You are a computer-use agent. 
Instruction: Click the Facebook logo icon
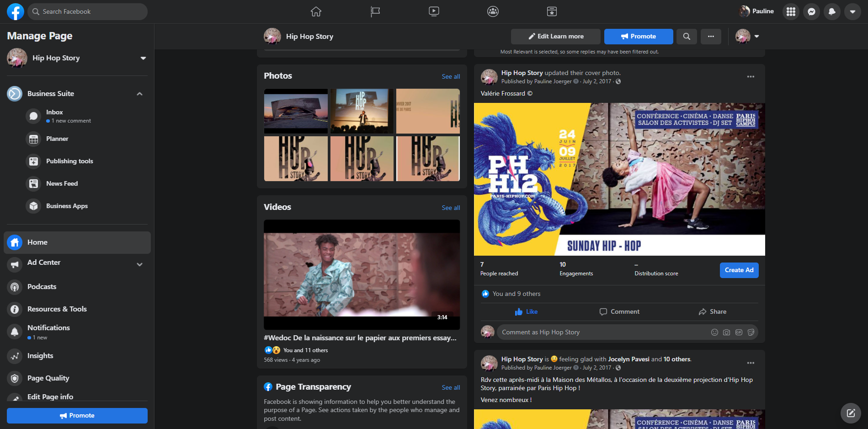point(15,11)
